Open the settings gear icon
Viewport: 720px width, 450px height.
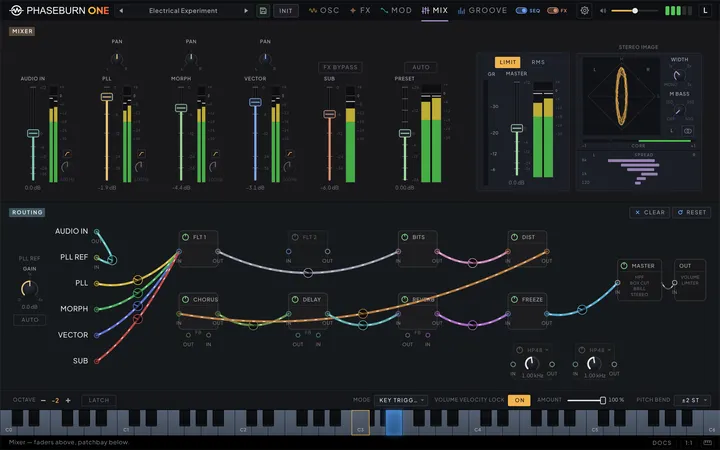tap(584, 10)
